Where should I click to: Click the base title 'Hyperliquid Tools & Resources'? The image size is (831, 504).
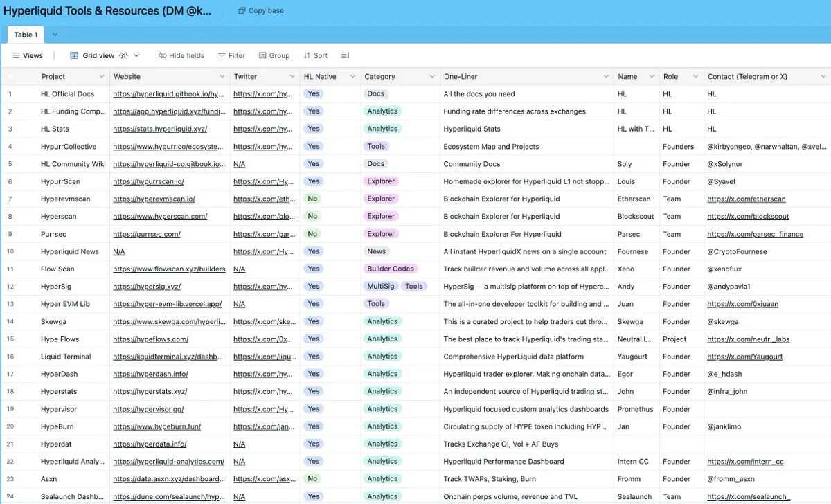108,11
